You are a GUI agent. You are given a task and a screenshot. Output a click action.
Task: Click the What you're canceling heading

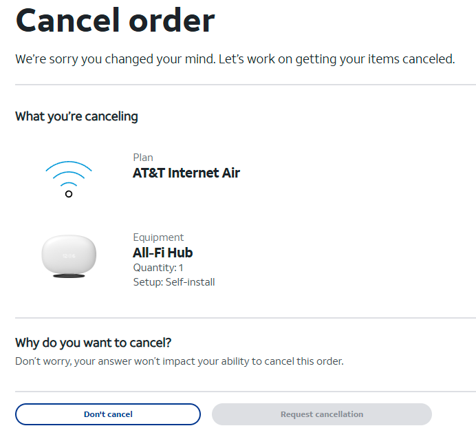click(76, 116)
